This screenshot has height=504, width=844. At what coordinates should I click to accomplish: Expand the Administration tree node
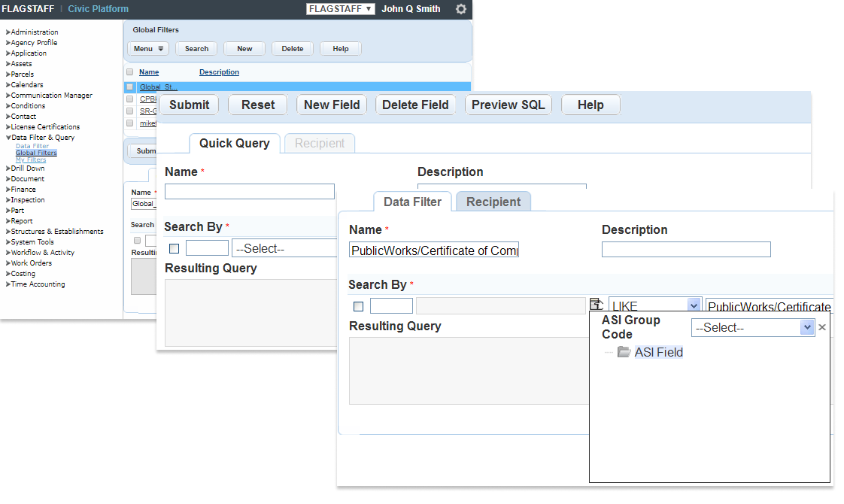click(x=8, y=32)
